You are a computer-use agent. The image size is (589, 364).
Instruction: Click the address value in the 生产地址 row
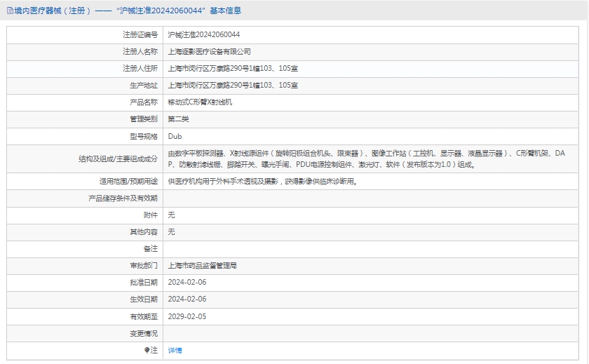coord(233,85)
